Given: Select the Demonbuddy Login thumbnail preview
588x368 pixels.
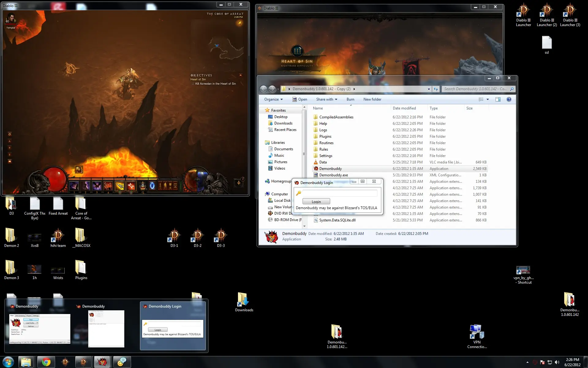Looking at the screenshot, I should click(x=173, y=328).
